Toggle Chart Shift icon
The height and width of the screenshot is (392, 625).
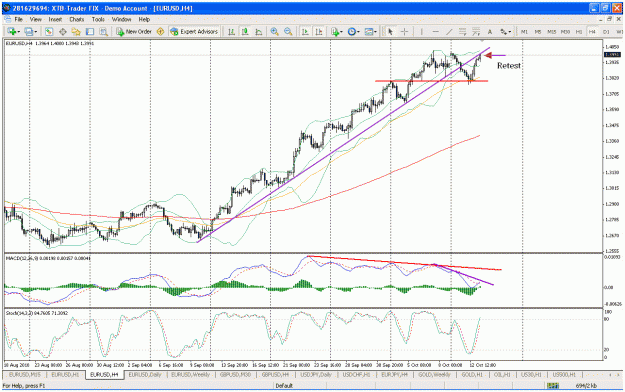[x=319, y=32]
